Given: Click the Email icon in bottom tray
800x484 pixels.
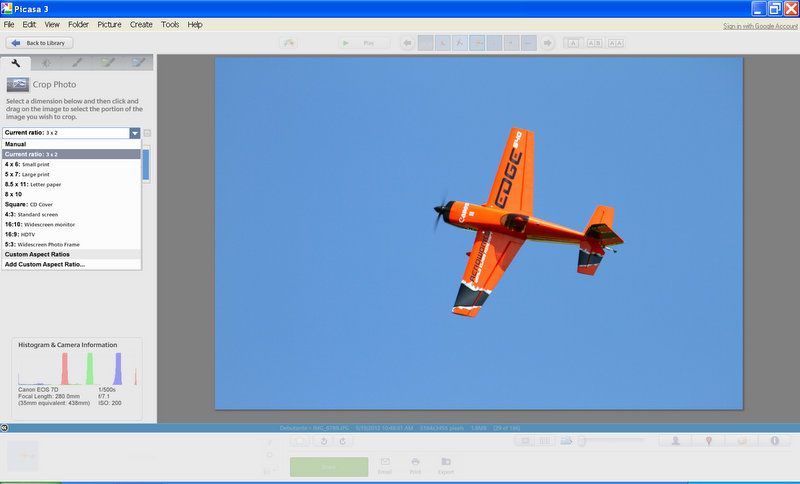Looking at the screenshot, I should pos(384,464).
